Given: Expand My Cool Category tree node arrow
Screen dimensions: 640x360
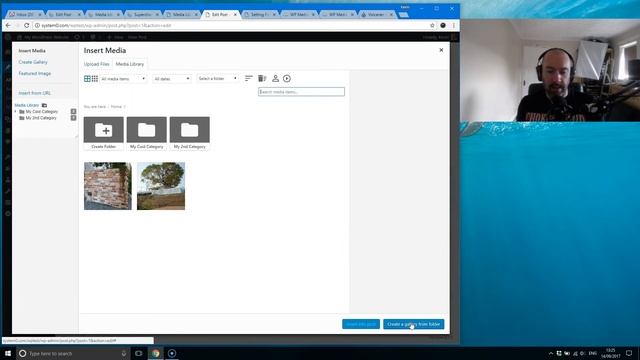Looking at the screenshot, I should tap(16, 111).
